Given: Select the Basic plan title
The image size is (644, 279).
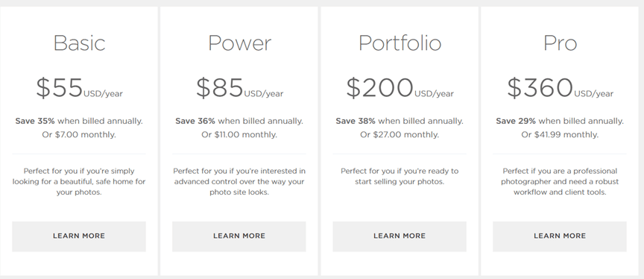Looking at the screenshot, I should pyautogui.click(x=79, y=43).
